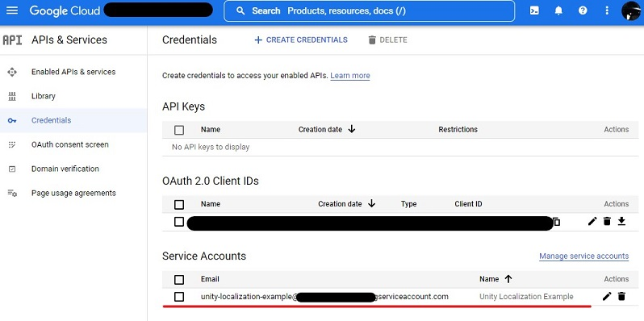The height and width of the screenshot is (321, 644).
Task: Select the unity-localization-example service account checkbox
Action: (x=178, y=296)
